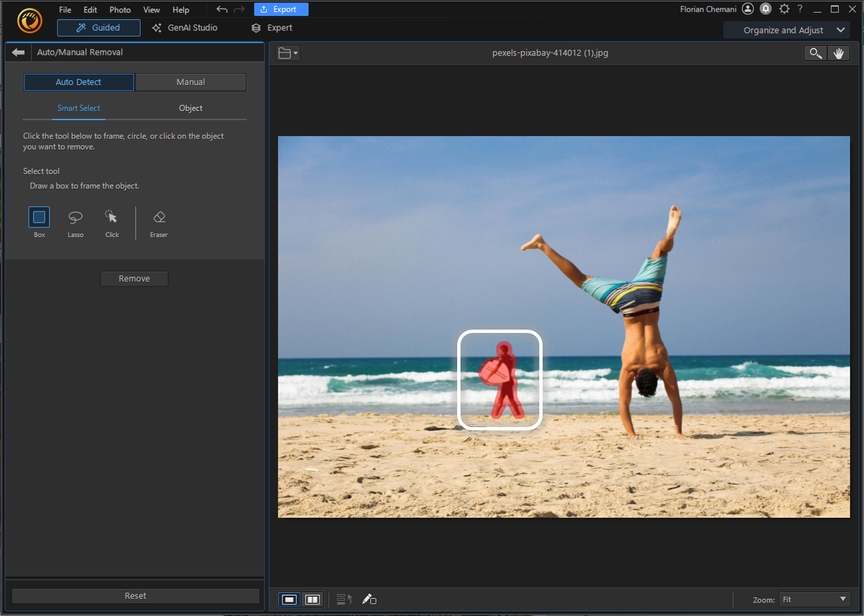Switch to Expert mode
864x616 pixels.
tap(272, 28)
